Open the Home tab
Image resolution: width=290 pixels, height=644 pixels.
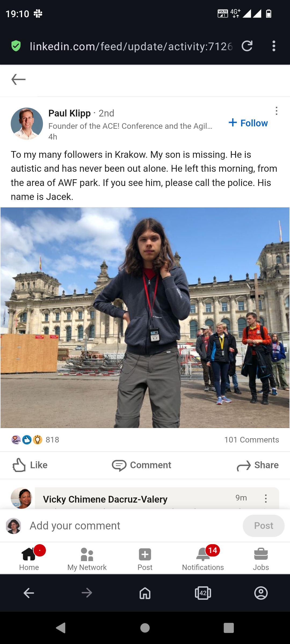coord(29,558)
